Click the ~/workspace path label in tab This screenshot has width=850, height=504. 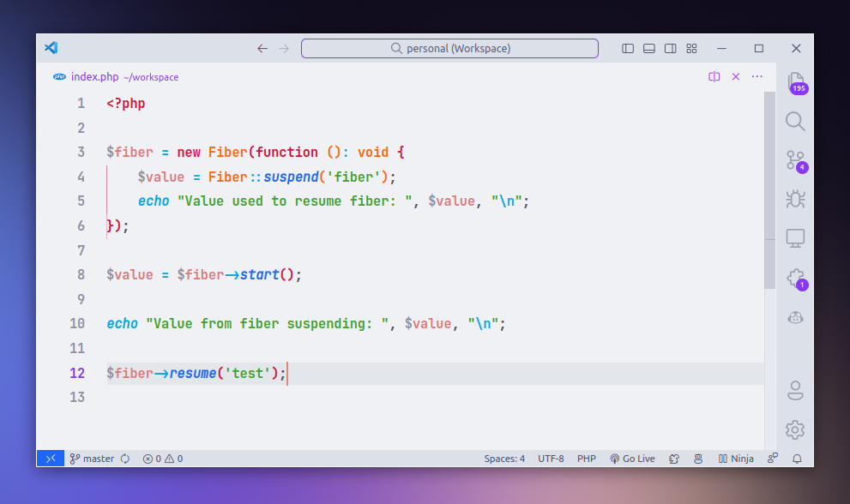coord(151,77)
